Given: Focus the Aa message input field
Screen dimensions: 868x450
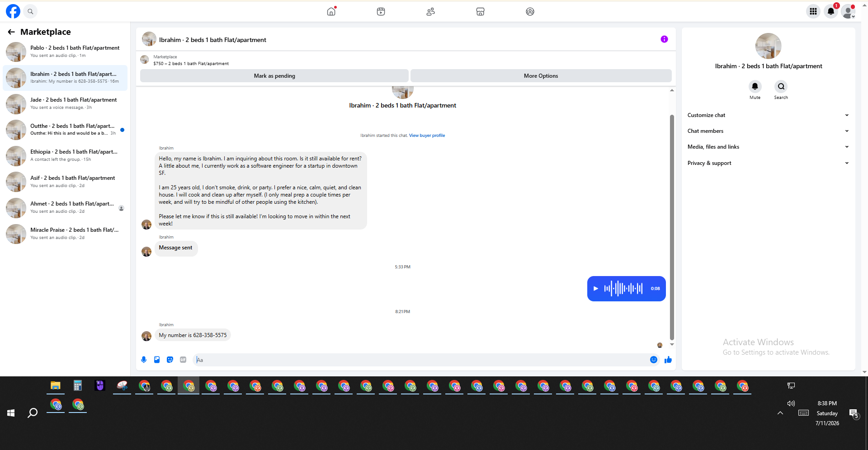Looking at the screenshot, I should click(420, 360).
